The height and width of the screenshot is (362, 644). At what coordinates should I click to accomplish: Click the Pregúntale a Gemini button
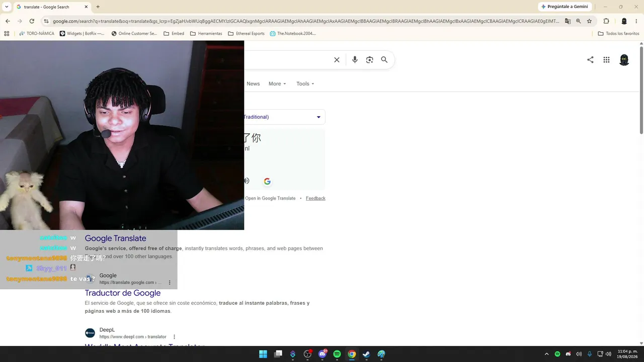(565, 7)
